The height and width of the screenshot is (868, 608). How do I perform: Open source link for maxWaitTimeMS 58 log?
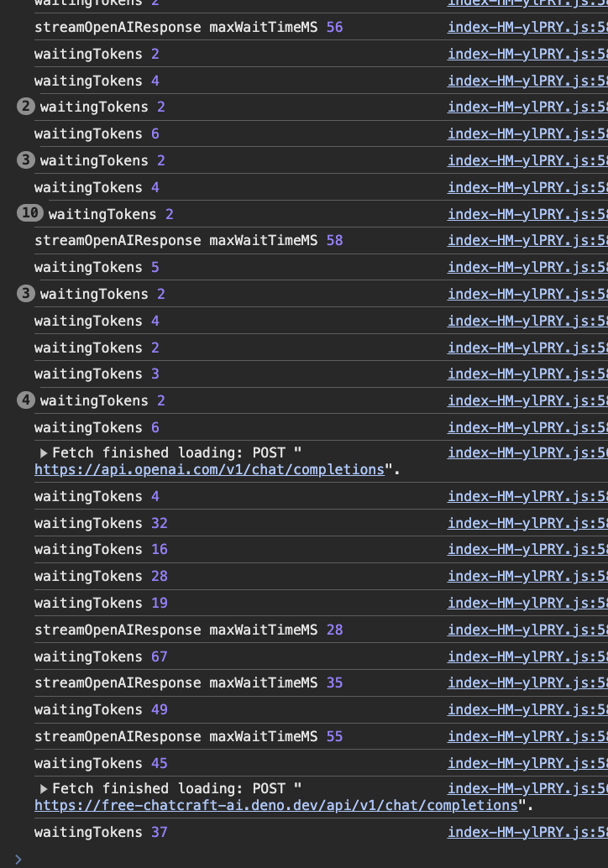tap(527, 241)
